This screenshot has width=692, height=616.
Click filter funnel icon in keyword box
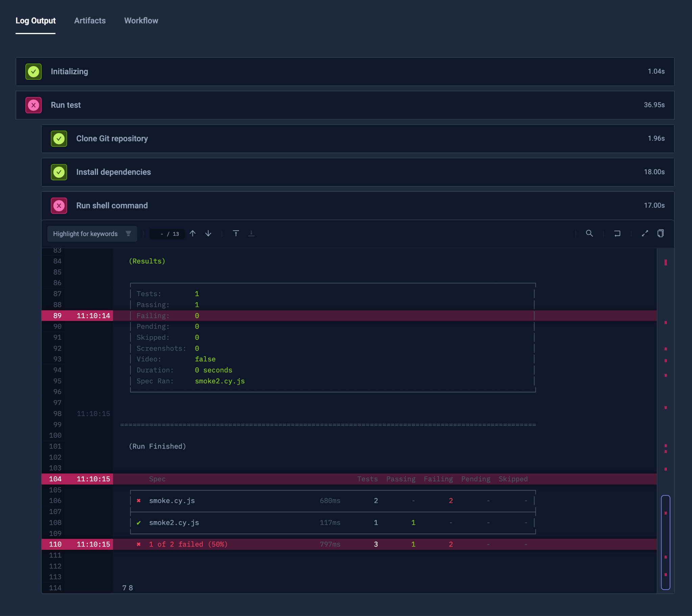point(128,234)
